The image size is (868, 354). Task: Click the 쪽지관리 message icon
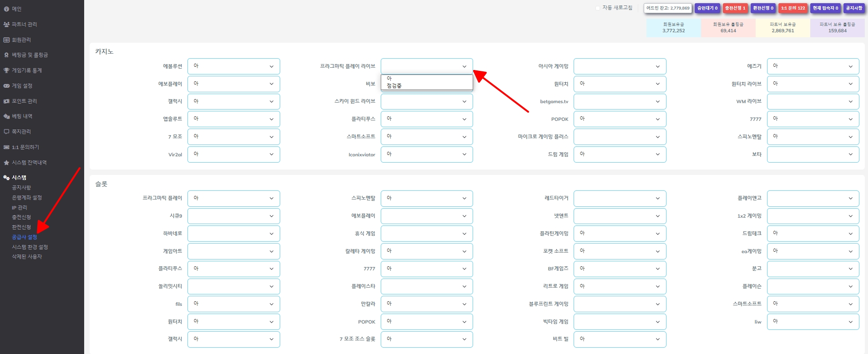[6, 132]
